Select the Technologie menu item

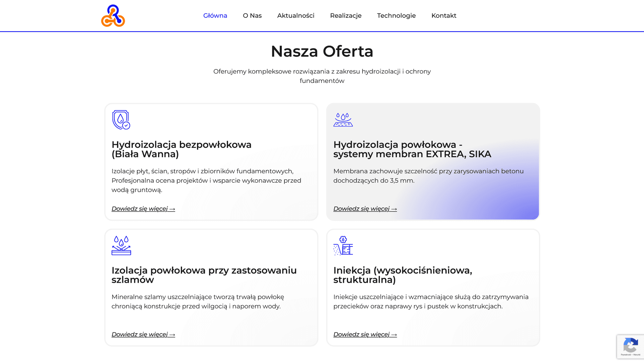point(396,16)
